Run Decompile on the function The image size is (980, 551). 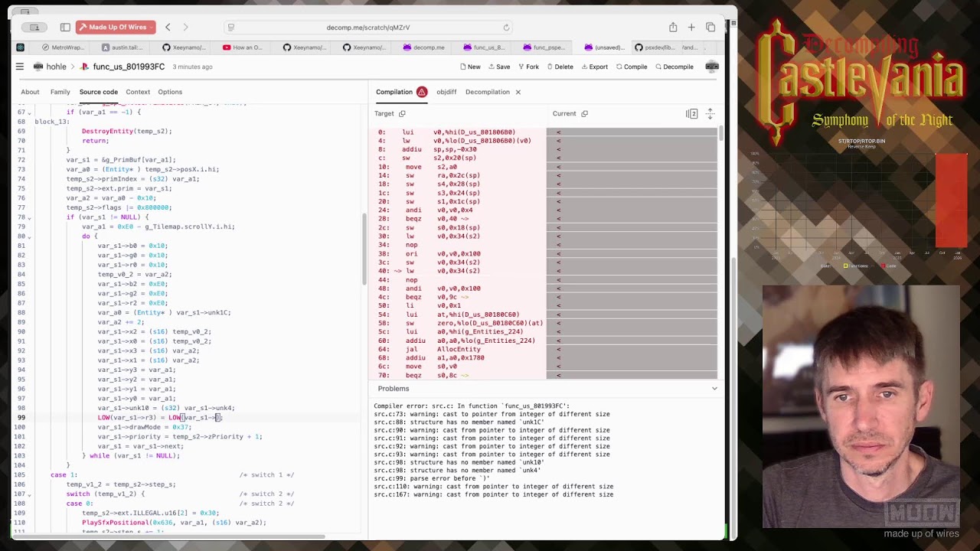tap(674, 67)
